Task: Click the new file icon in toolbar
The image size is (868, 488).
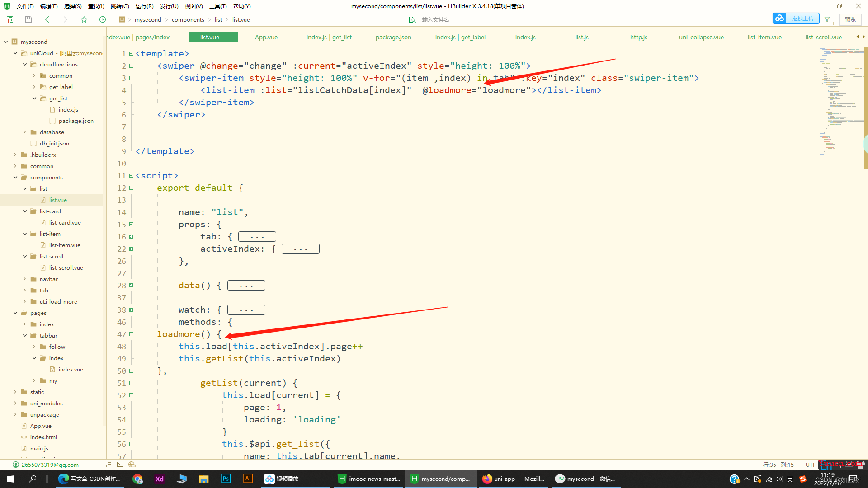Action: tap(10, 19)
